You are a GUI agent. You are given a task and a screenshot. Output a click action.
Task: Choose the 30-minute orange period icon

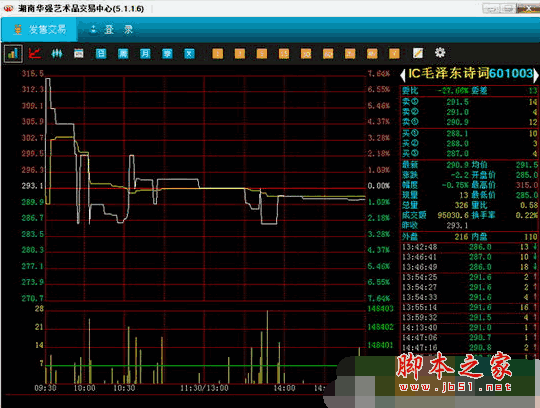click(306, 53)
